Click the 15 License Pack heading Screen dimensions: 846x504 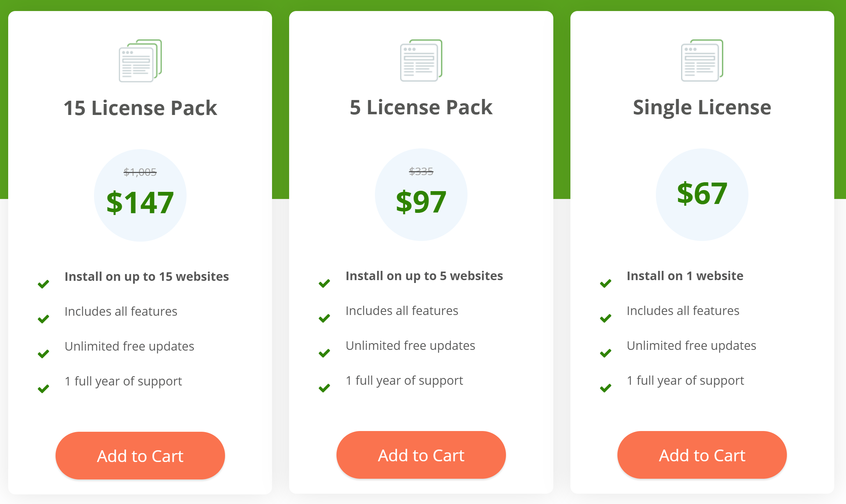click(140, 108)
